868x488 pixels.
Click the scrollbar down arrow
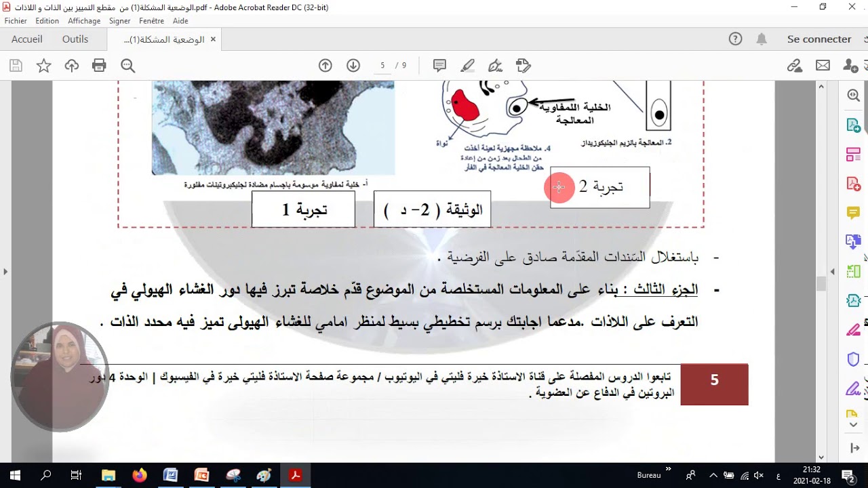point(821,457)
